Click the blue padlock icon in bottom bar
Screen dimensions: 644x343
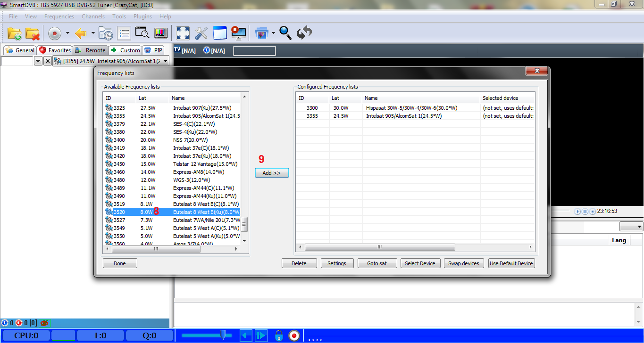[279, 335]
